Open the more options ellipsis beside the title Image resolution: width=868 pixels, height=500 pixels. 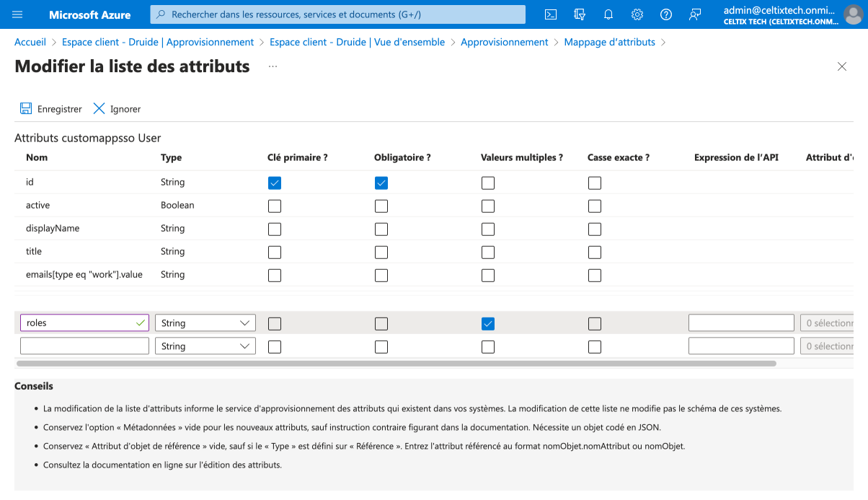click(273, 66)
